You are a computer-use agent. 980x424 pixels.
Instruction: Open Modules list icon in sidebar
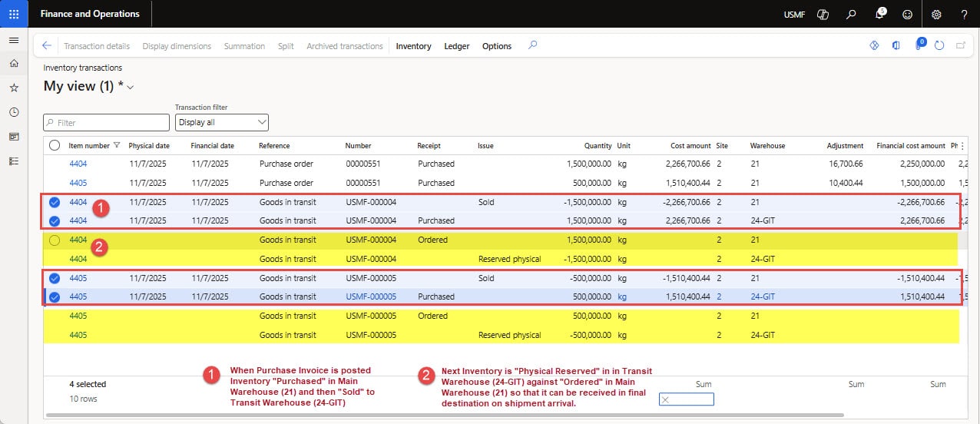(14, 161)
